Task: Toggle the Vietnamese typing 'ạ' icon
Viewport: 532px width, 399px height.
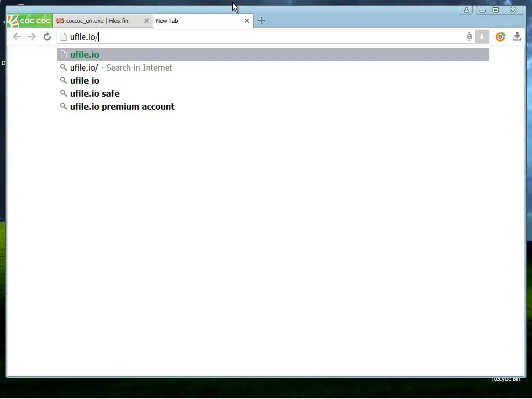Action: [x=469, y=37]
